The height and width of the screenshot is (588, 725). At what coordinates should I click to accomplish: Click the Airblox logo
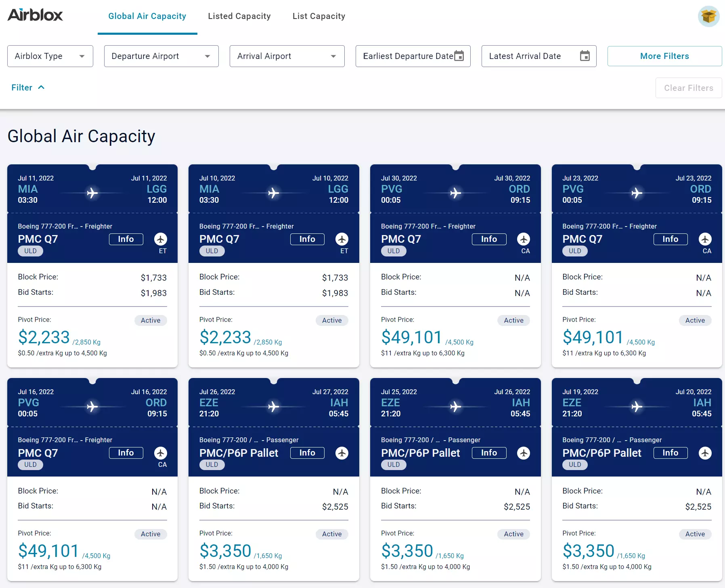[x=35, y=15]
